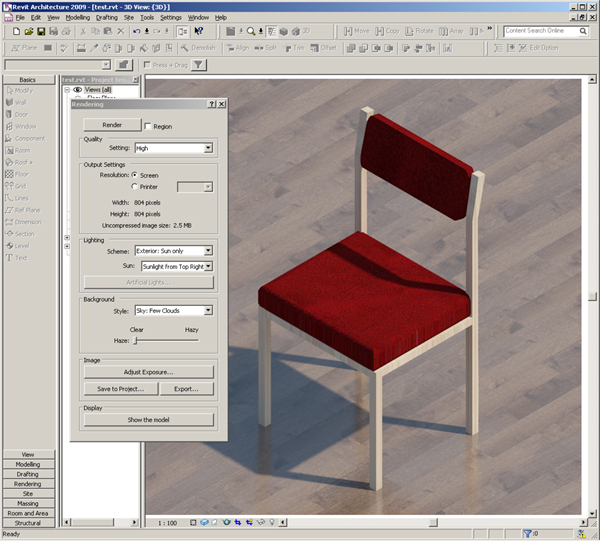The image size is (600, 541).
Task: Switch to the Rendering design bar tab
Action: [28, 484]
